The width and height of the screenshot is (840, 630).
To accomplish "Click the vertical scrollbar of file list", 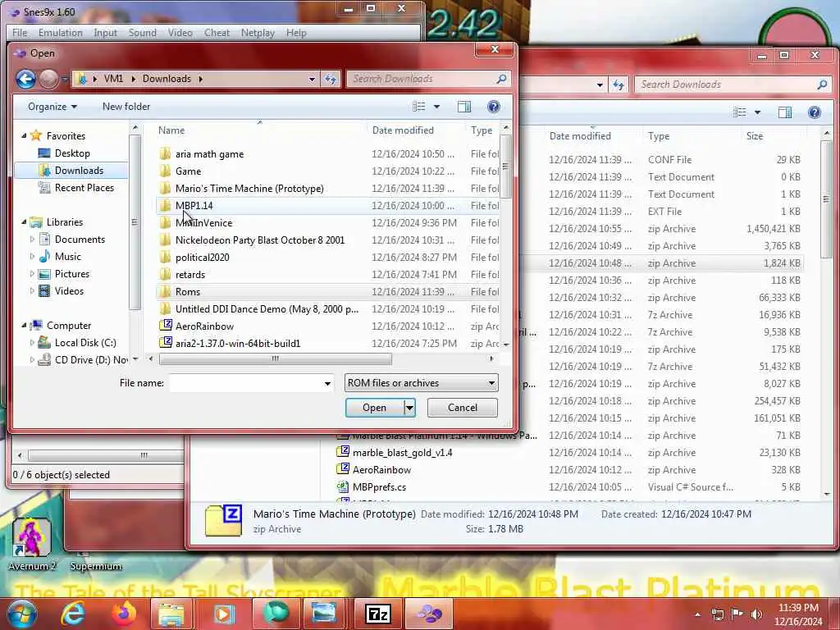I will 505,166.
